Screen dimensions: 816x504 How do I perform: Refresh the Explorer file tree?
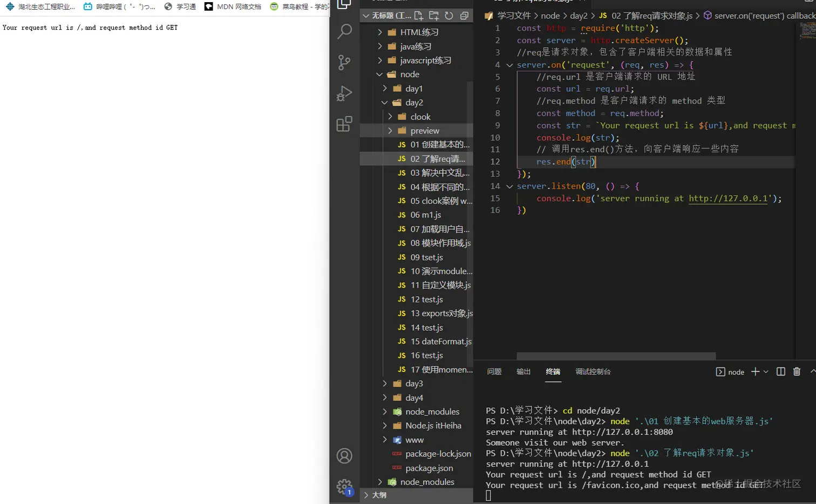[x=449, y=16]
